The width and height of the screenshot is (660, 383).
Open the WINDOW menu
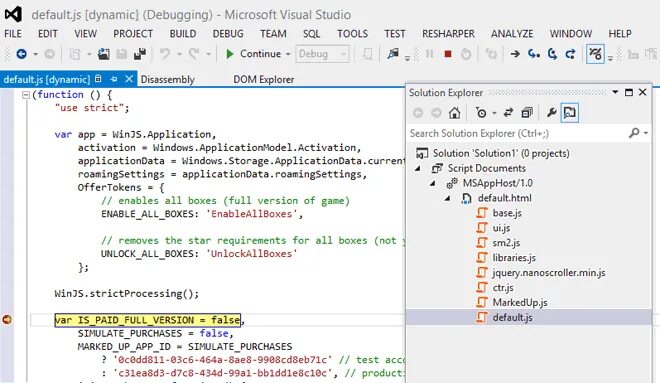(x=570, y=34)
